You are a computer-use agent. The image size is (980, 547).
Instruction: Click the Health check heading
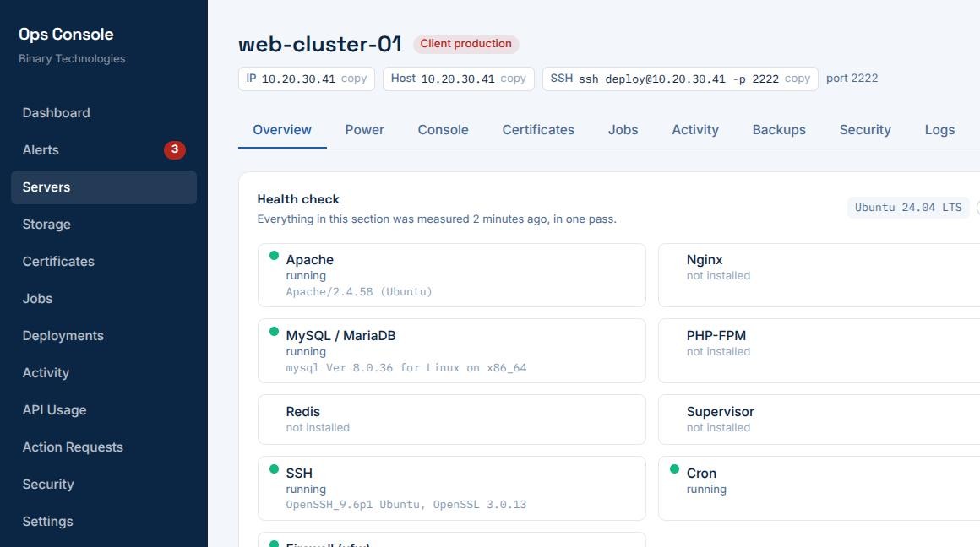click(x=298, y=199)
